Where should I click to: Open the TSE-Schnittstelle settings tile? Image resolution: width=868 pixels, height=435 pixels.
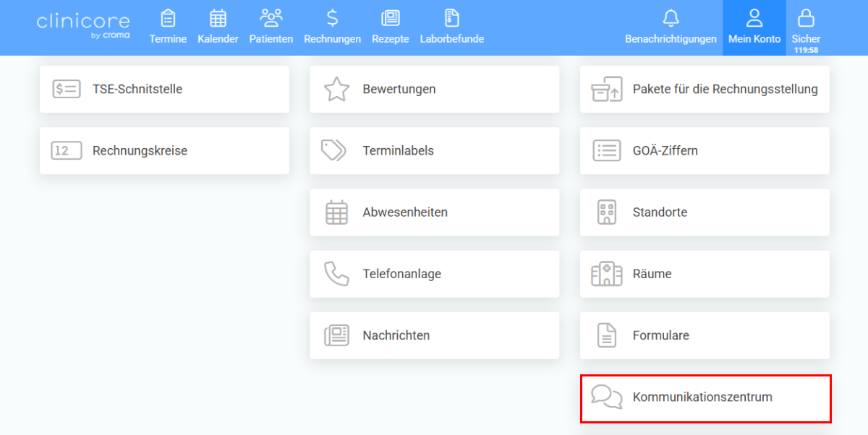[x=164, y=89]
